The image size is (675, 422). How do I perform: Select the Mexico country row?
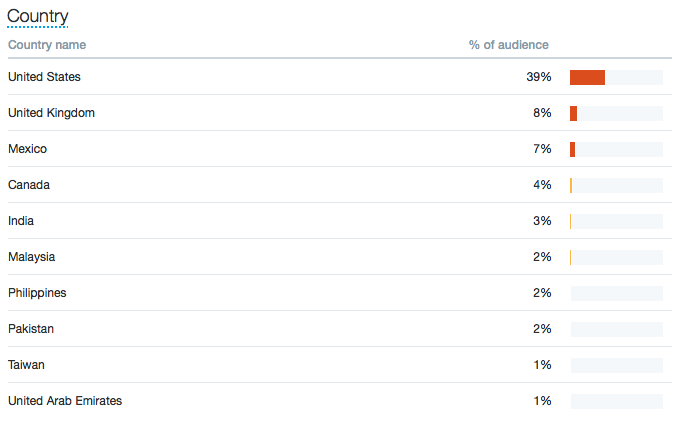(340, 149)
